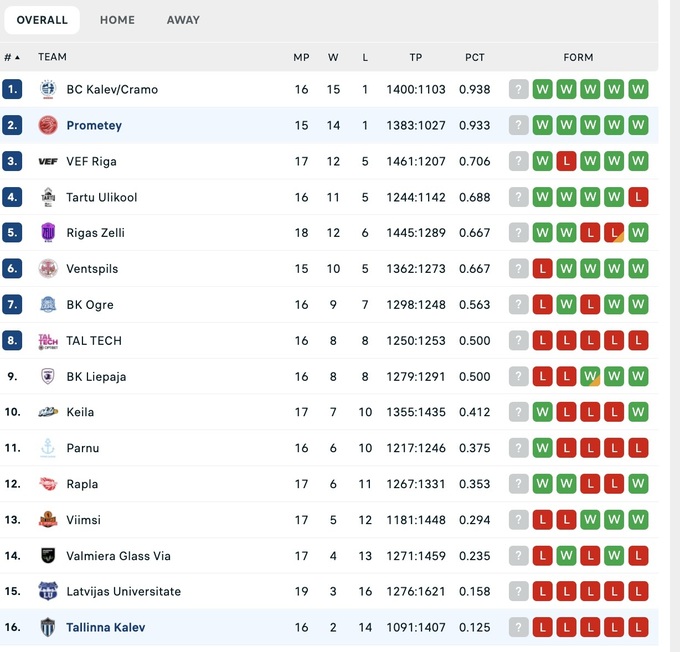
Task: Click the Tartu Ulikool team logo
Action: point(48,197)
